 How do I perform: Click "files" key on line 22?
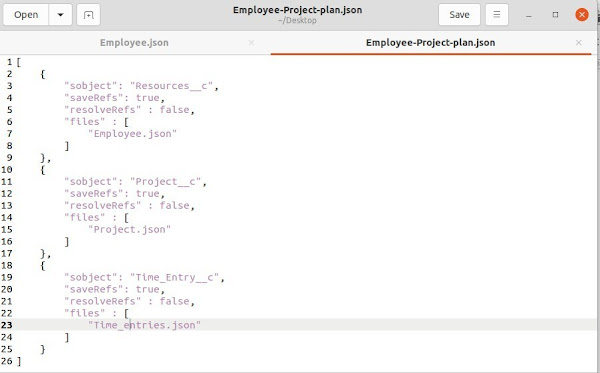coord(85,313)
